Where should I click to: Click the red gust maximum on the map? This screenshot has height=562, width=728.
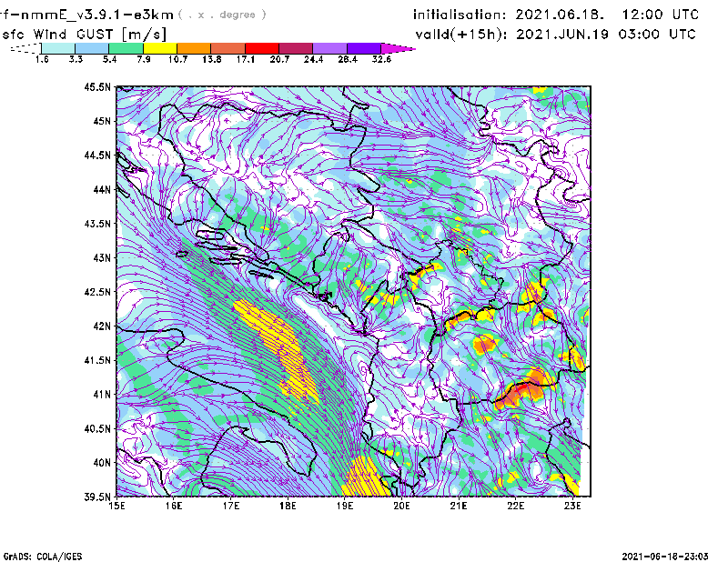tap(521, 387)
